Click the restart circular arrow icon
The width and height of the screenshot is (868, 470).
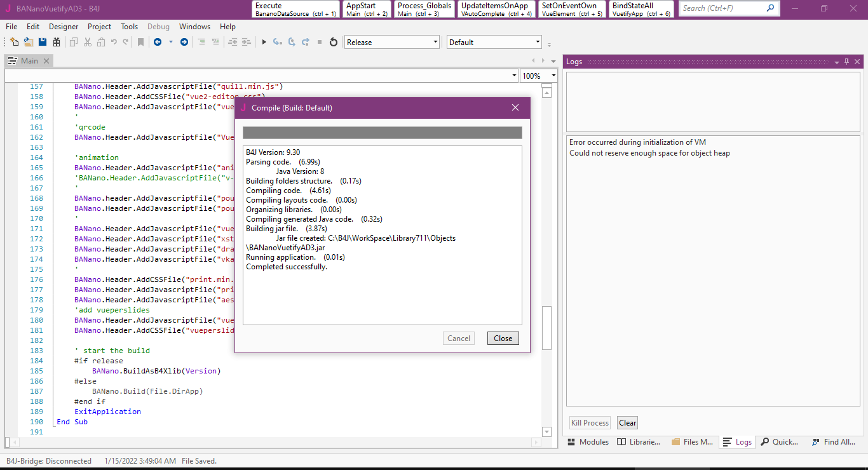(334, 43)
